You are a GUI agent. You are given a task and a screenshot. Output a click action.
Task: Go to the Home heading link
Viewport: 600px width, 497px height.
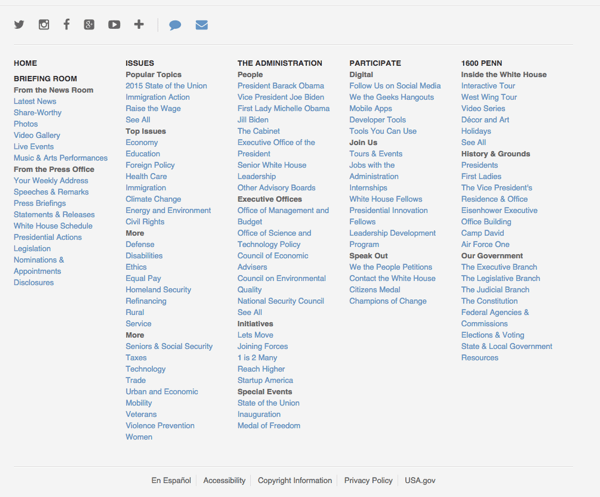tap(25, 63)
